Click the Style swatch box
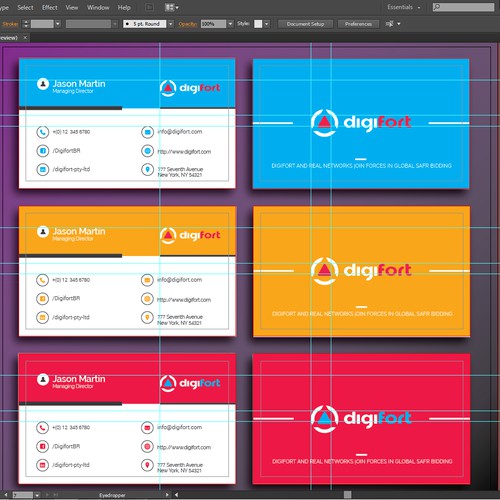Image resolution: width=500 pixels, height=500 pixels. 258,24
